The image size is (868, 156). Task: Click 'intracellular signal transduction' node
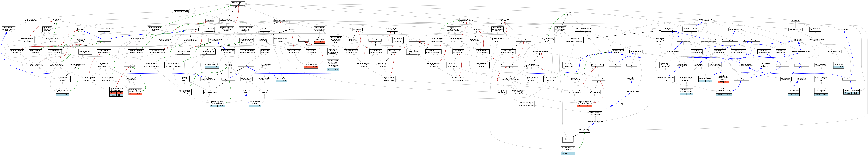(x=104, y=52)
